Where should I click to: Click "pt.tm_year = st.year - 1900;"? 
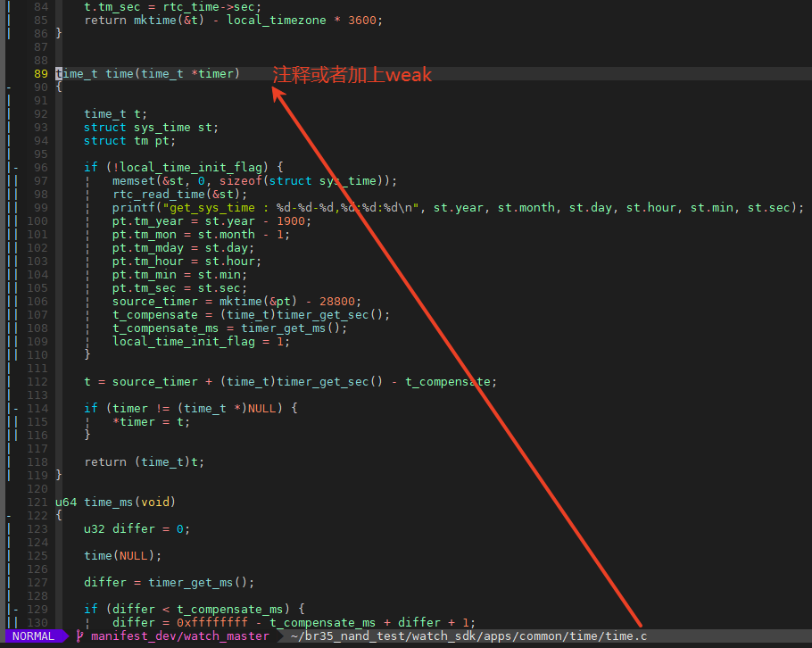(x=212, y=221)
